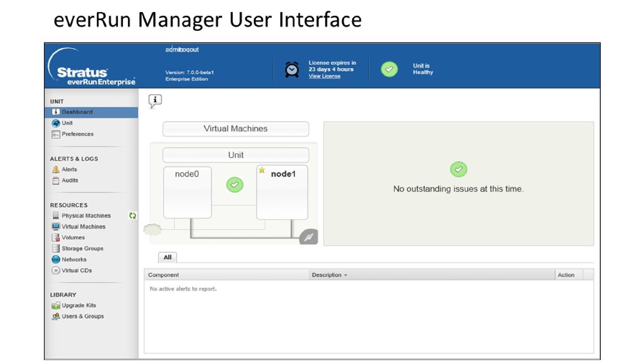Click green checkmark between the nodes
The height and width of the screenshot is (362, 644).
coord(235,185)
